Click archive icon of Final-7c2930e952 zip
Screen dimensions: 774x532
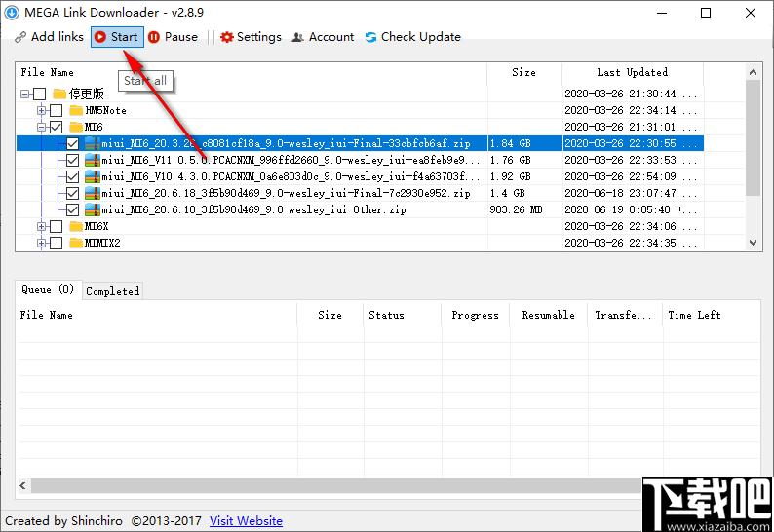pyautogui.click(x=93, y=193)
